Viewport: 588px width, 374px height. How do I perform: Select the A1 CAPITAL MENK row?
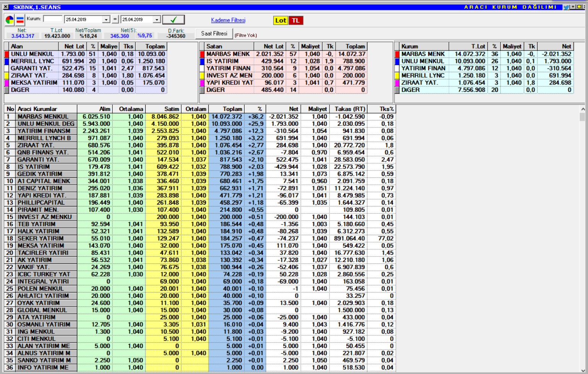click(x=200, y=181)
